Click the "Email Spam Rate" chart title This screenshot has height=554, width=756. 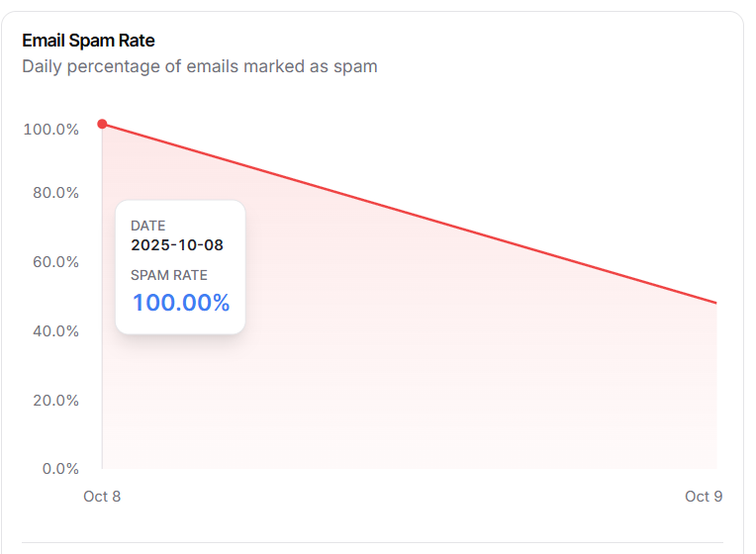tap(88, 41)
